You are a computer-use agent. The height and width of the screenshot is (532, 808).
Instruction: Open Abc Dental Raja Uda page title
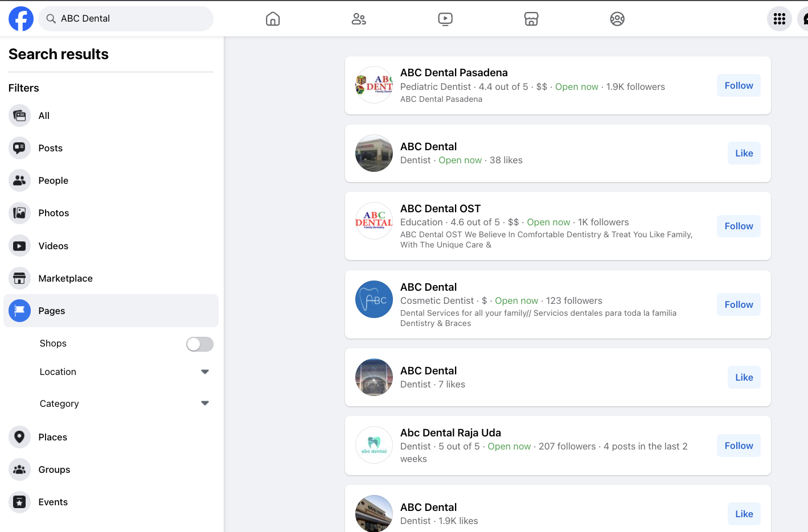coord(450,432)
